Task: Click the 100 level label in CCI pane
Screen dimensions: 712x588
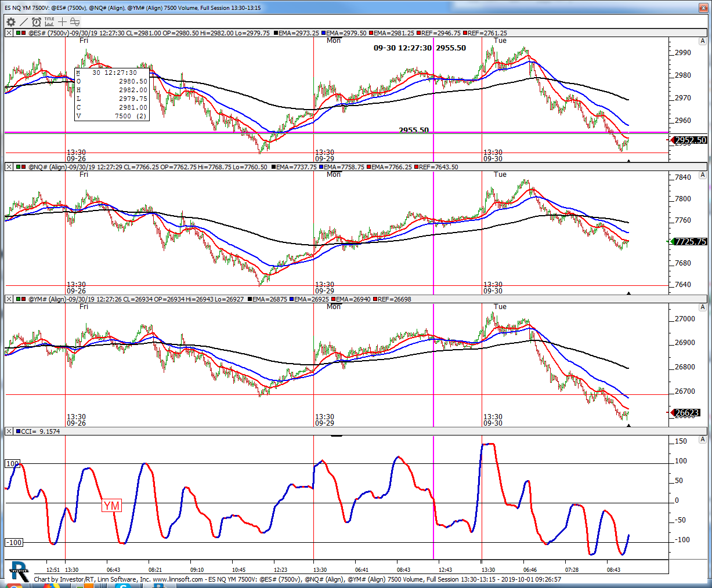Action: (x=12, y=463)
